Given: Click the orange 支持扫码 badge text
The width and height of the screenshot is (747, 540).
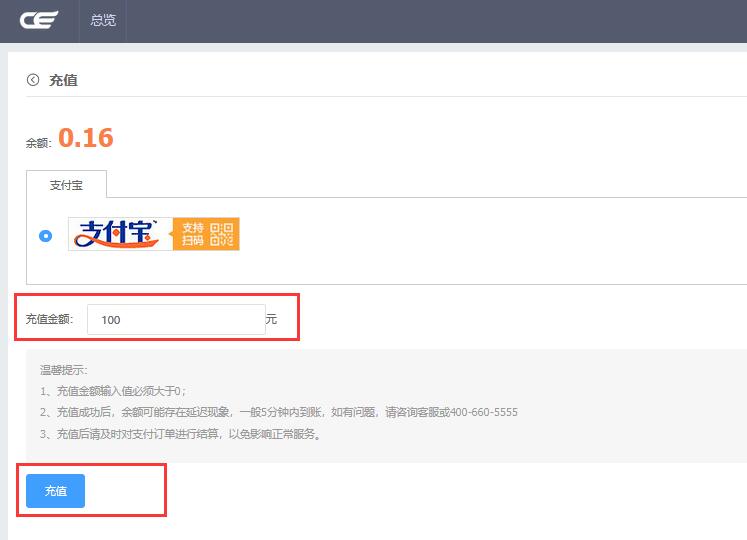Looking at the screenshot, I should coord(193,234).
